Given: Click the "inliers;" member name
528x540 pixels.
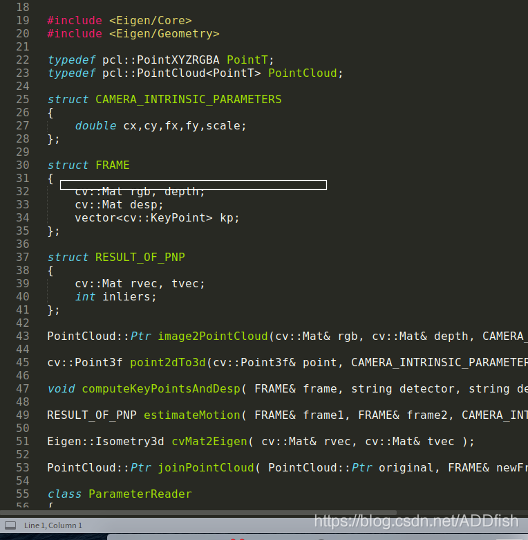Looking at the screenshot, I should tap(130, 297).
